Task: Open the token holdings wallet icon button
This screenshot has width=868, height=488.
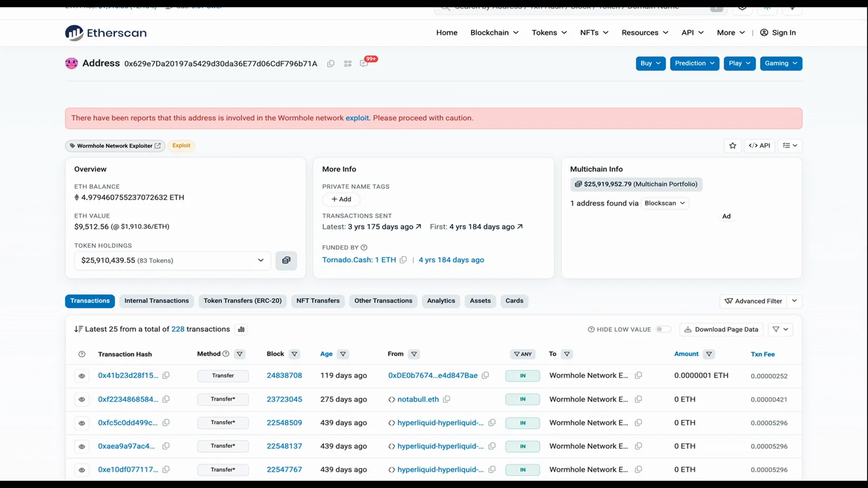Action: pos(286,260)
